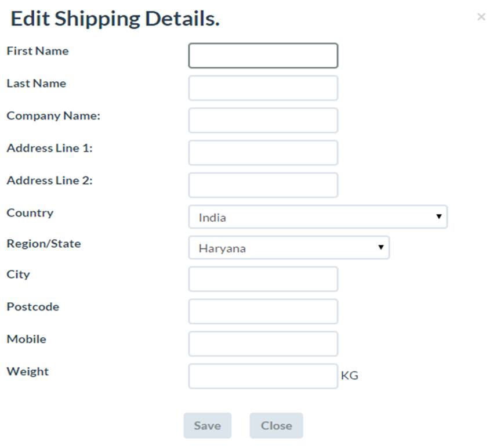This screenshot has width=494, height=448.
Task: Expand the Region/State dropdown showing Haryana
Action: click(x=288, y=248)
